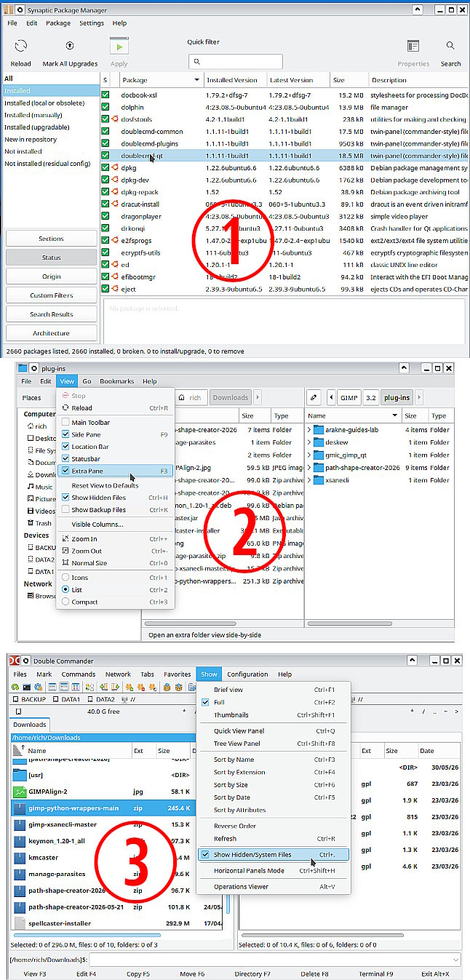The height and width of the screenshot is (980, 470).
Task: Expand the arakne-guides-lab folder
Action: coord(309,430)
